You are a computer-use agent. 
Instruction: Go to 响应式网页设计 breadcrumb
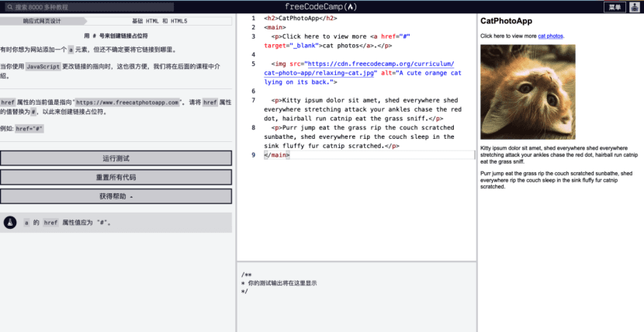(41, 21)
